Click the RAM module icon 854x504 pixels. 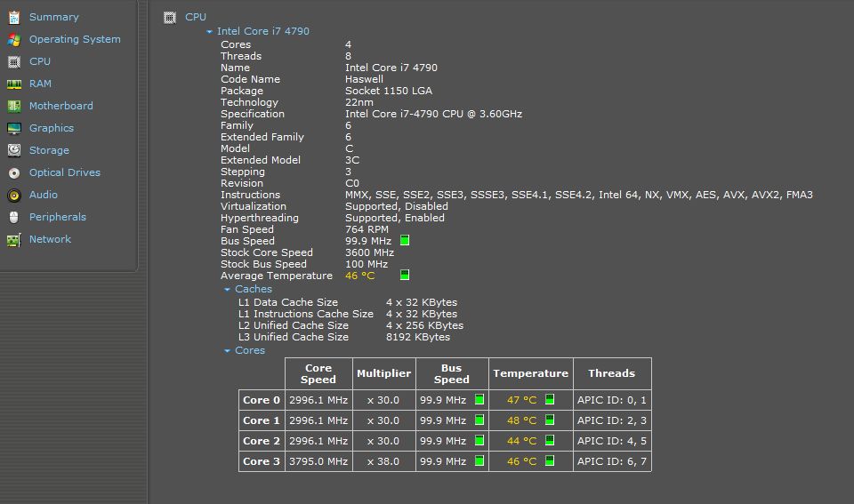point(14,84)
